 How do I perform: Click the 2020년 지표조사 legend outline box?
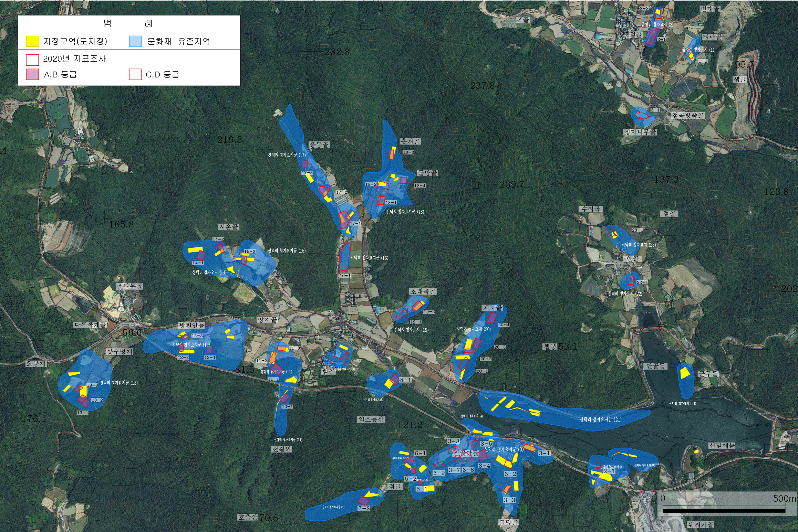(x=32, y=59)
